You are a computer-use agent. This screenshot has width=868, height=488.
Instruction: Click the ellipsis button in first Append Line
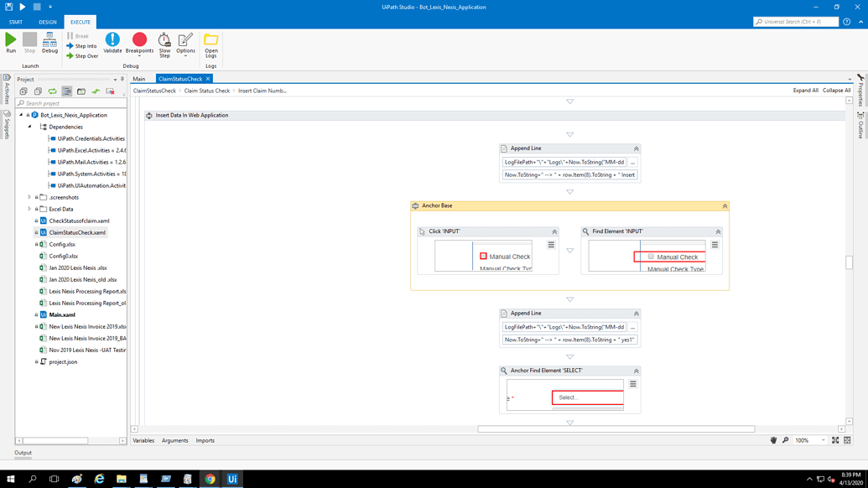pos(632,162)
